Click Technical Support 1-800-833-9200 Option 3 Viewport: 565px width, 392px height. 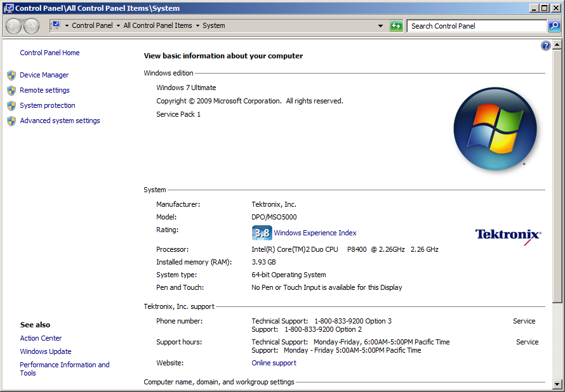(321, 321)
